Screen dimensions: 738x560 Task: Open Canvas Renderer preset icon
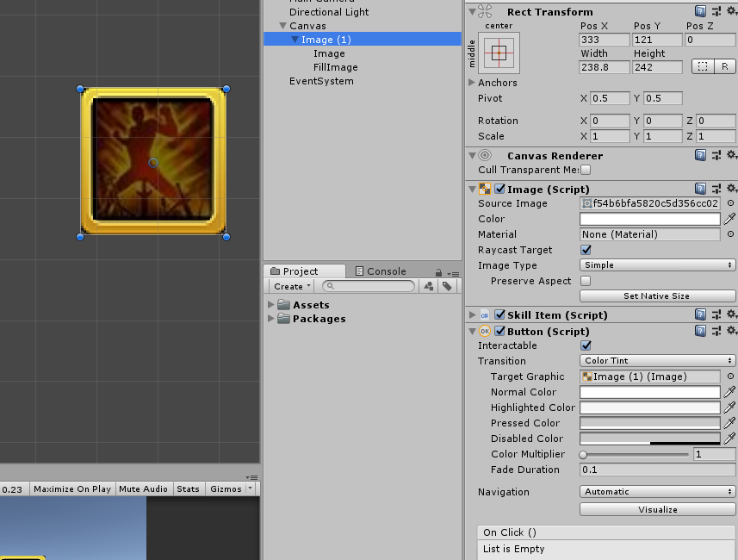tap(716, 155)
